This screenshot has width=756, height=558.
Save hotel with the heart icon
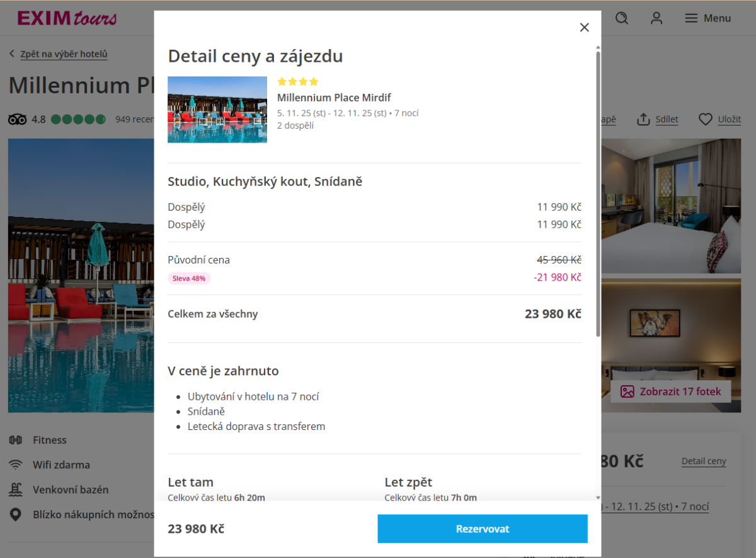pos(706,119)
